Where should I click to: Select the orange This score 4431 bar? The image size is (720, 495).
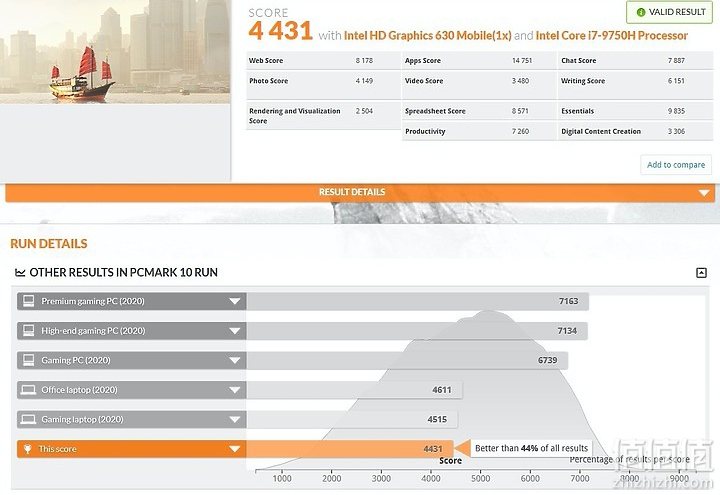[x=350, y=449]
